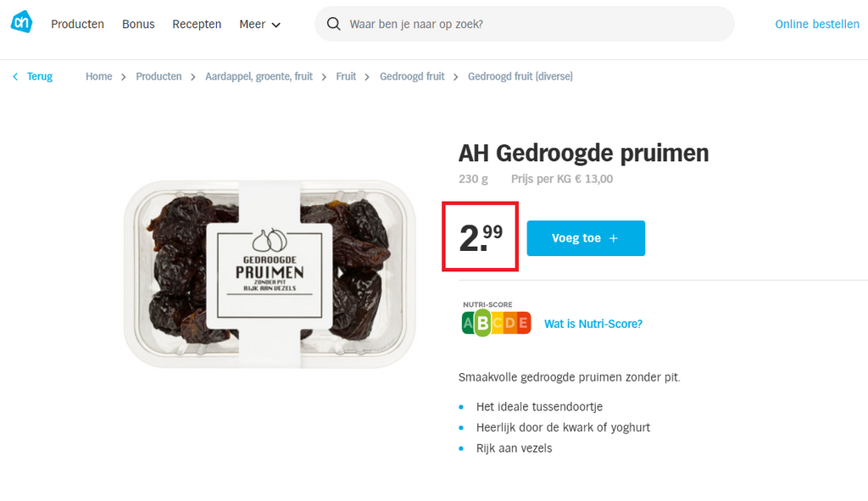The width and height of the screenshot is (868, 501).
Task: Open the Producten menu item
Action: coord(77,24)
